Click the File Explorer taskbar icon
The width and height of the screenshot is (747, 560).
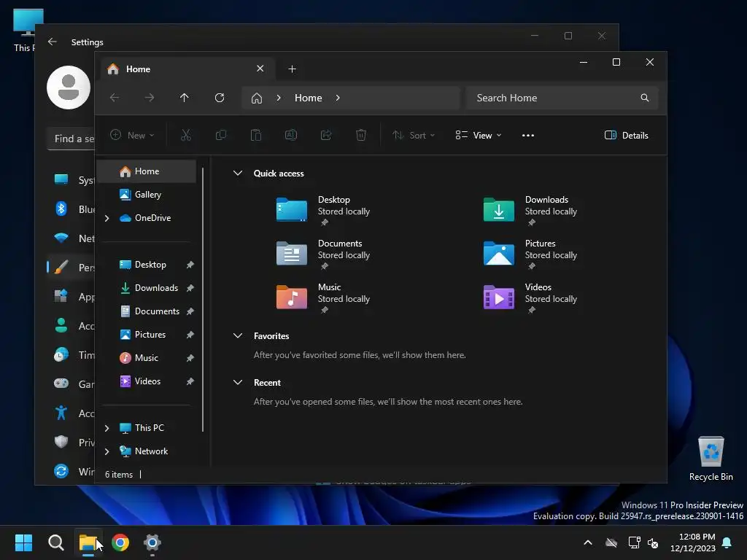click(x=88, y=542)
